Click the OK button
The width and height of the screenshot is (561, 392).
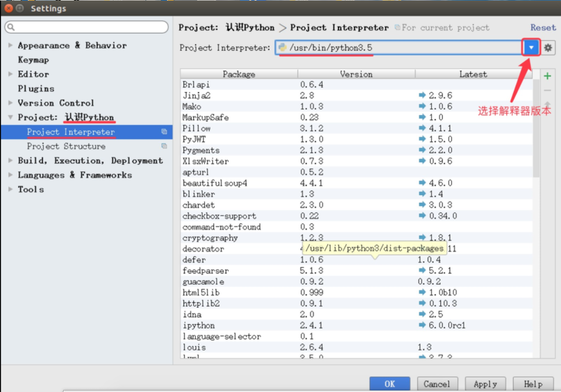pyautogui.click(x=390, y=384)
